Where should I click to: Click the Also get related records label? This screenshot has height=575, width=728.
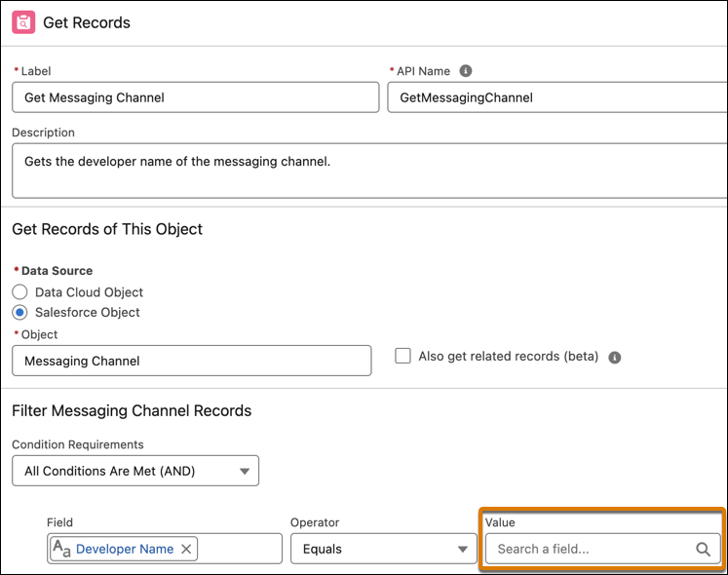click(x=509, y=357)
